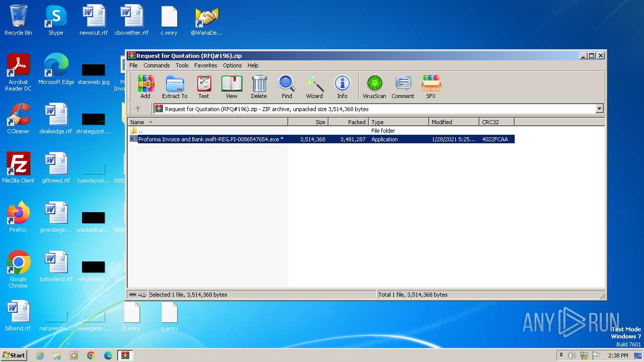The image size is (644, 362).
Task: Open @WanaDecryptor desktop shortcut
Action: tap(206, 20)
